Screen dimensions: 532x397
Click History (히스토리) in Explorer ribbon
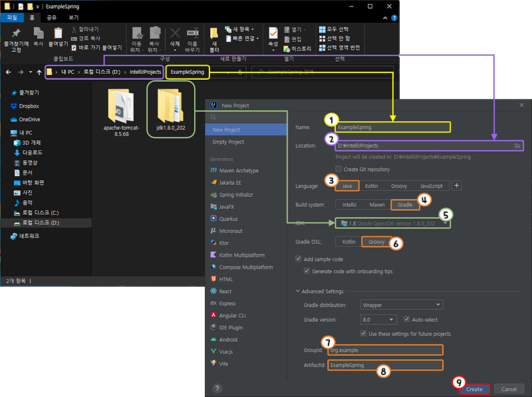pyautogui.click(x=297, y=49)
